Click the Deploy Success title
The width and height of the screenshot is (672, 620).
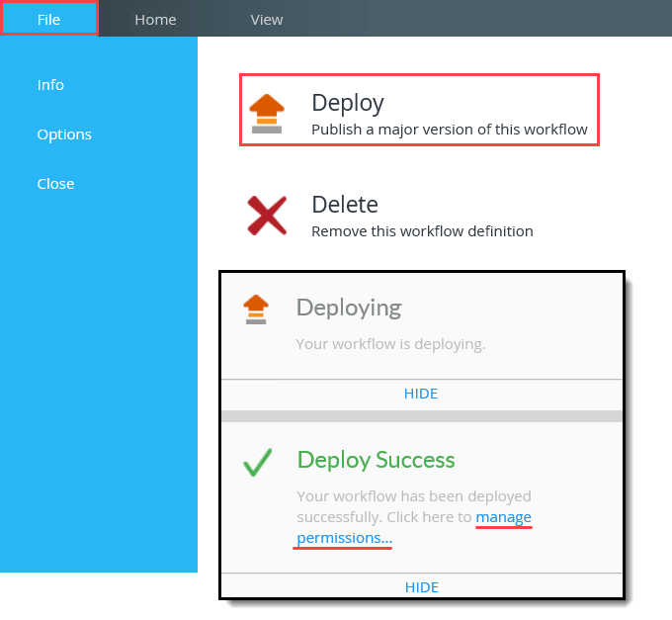pos(376,460)
